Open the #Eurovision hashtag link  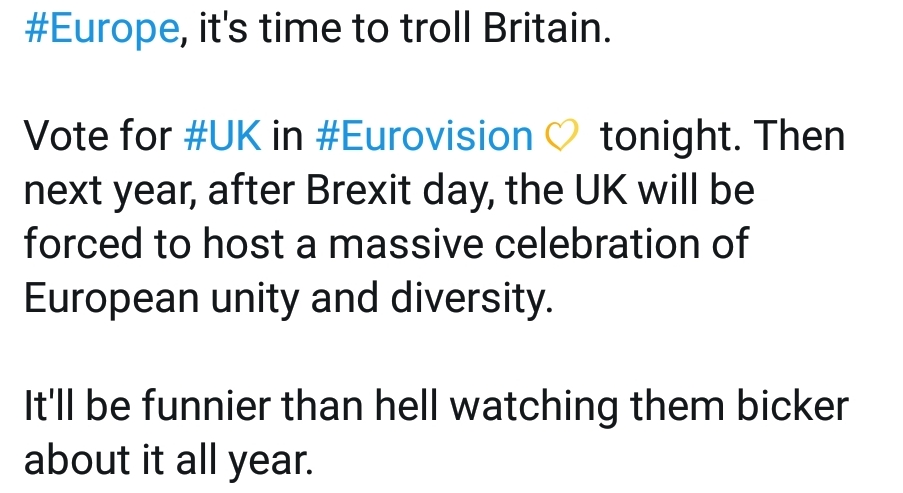point(424,136)
